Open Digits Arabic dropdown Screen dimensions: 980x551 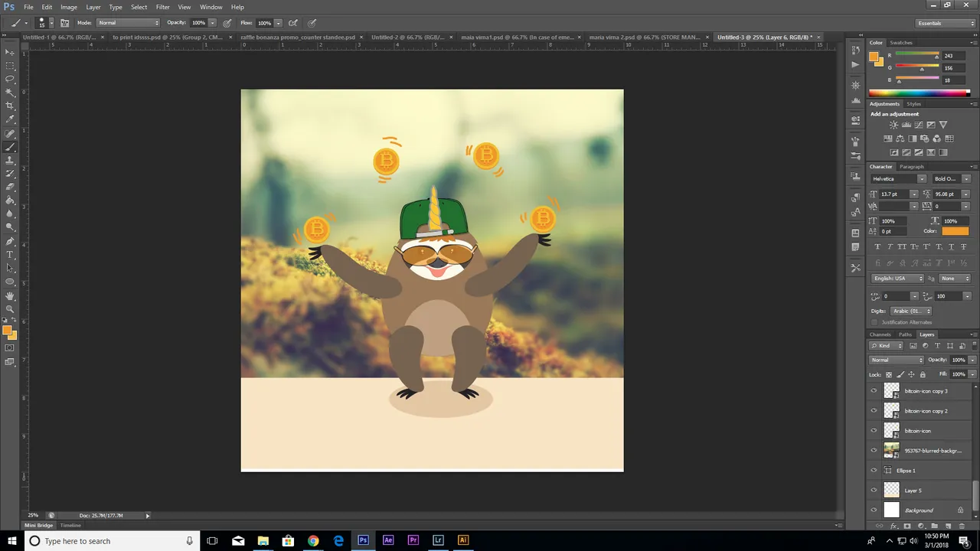coord(911,311)
